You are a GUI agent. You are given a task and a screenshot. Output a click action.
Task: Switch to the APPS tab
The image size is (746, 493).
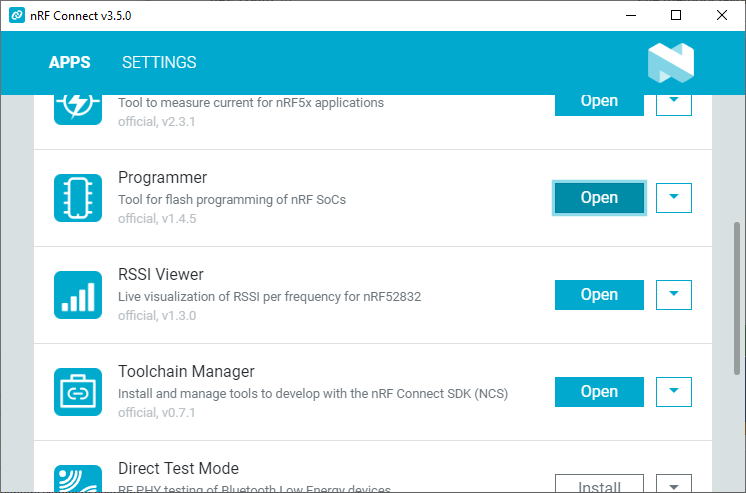(x=69, y=62)
